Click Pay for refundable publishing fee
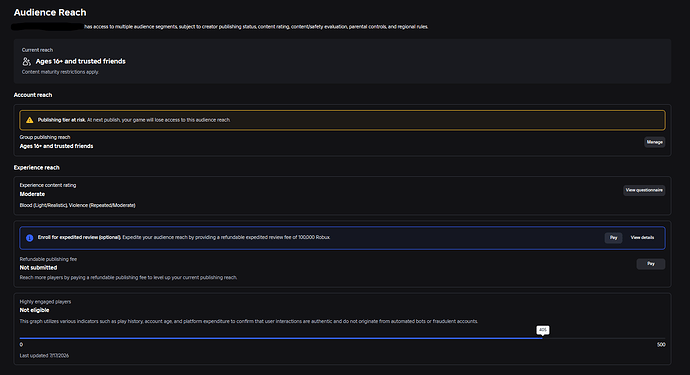This screenshot has height=375, width=690. (x=650, y=264)
